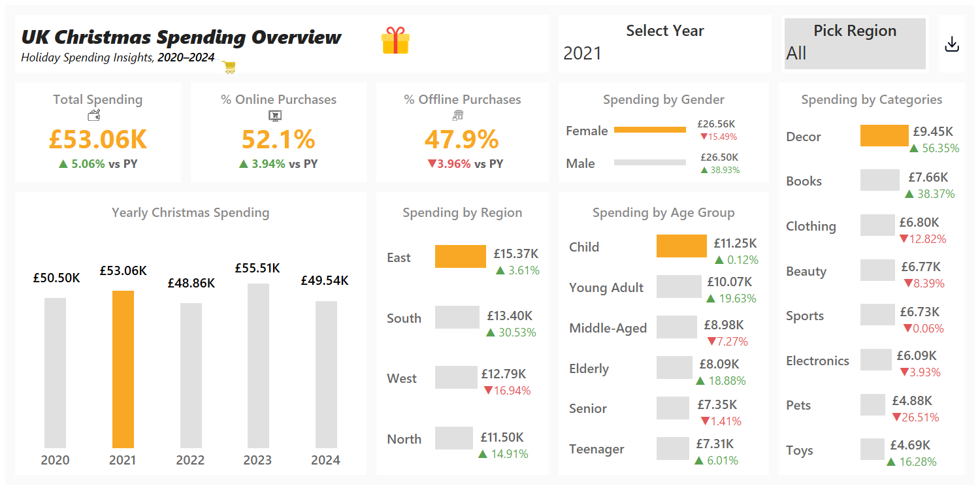Screen dimensions: 980x490
Task: Click the download/export icon at top right
Action: tap(952, 43)
